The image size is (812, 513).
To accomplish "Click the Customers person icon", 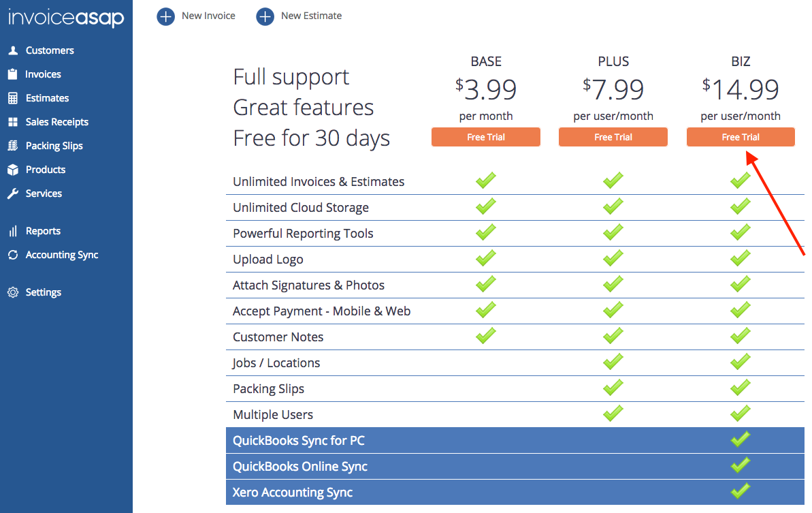I will [x=13, y=50].
